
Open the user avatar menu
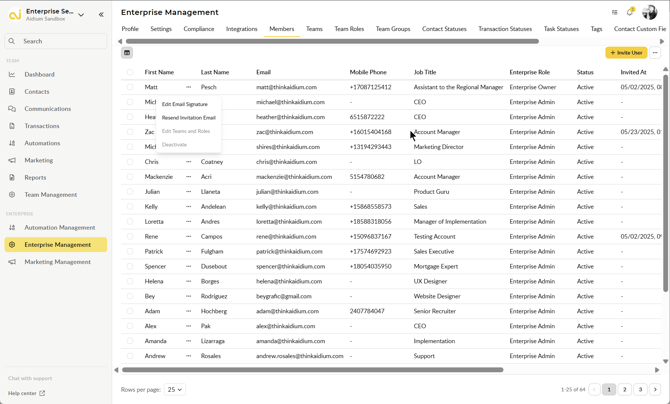(x=649, y=12)
